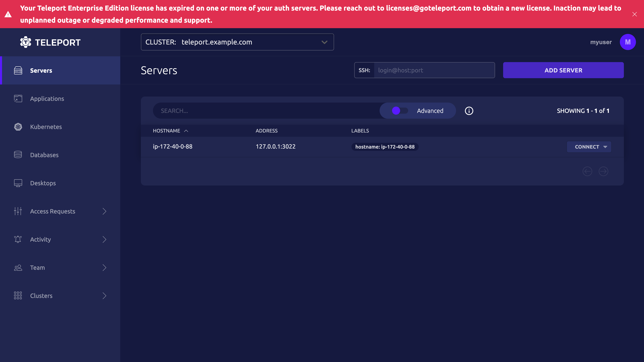The width and height of the screenshot is (644, 362).
Task: Open the CLUSTER selector dropdown
Action: pyautogui.click(x=324, y=42)
